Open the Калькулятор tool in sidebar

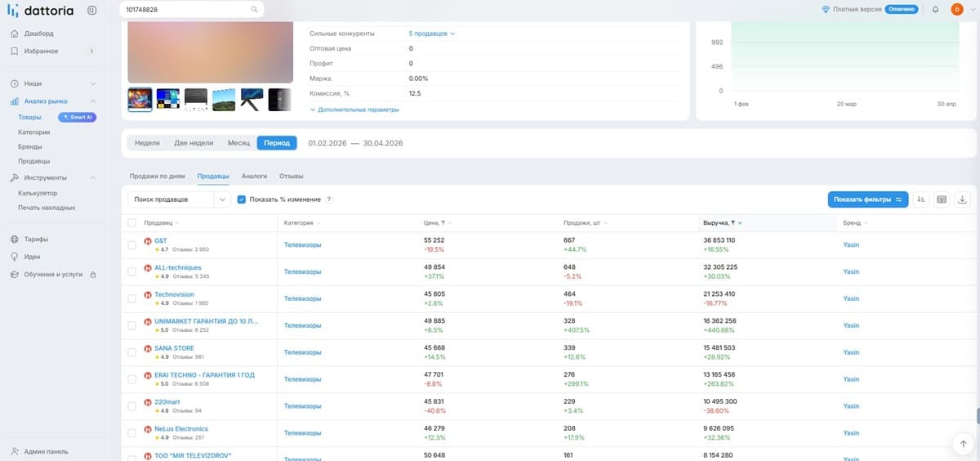[x=38, y=193]
